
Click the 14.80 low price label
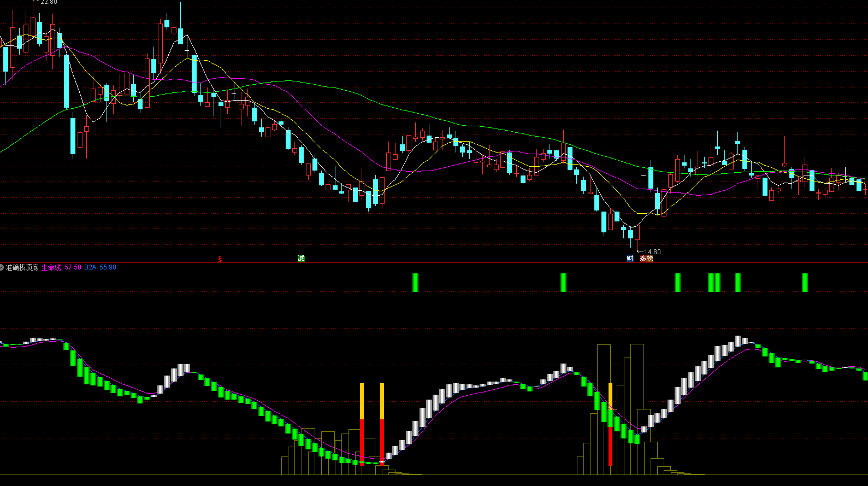click(x=652, y=252)
